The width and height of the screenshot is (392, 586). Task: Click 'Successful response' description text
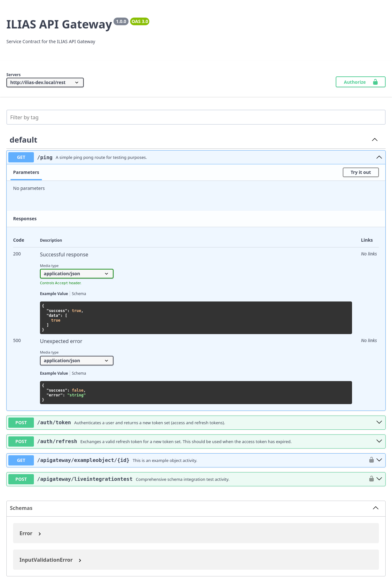[x=64, y=254]
